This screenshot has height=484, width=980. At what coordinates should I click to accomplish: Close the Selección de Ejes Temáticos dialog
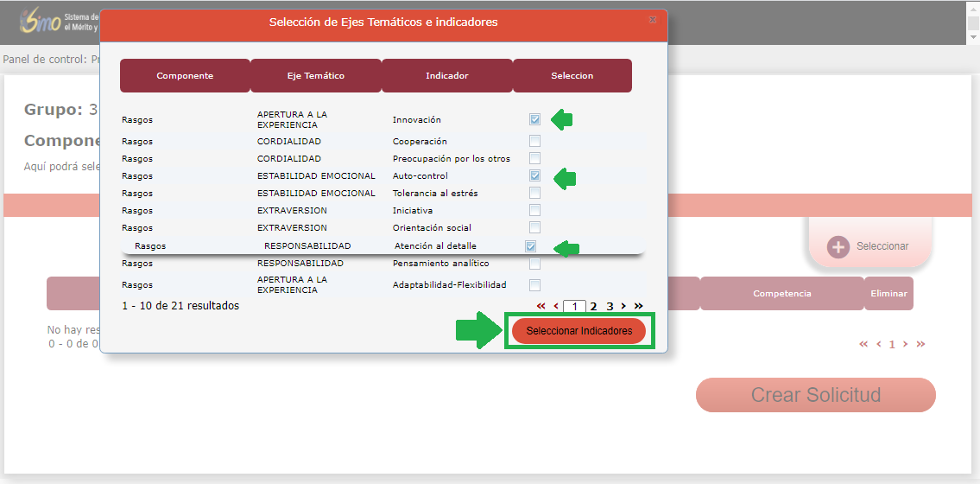tap(653, 19)
